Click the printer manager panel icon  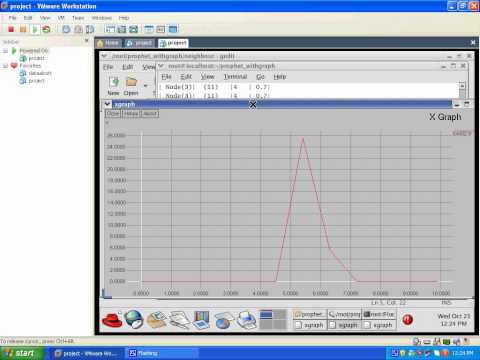pyautogui.click(x=247, y=319)
